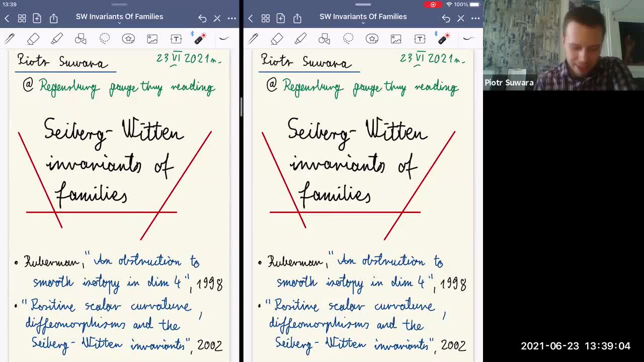The width and height of the screenshot is (644, 362).
Task: Tap handwritten 'Piotr Suwara' name in left pane
Action: [x=63, y=61]
